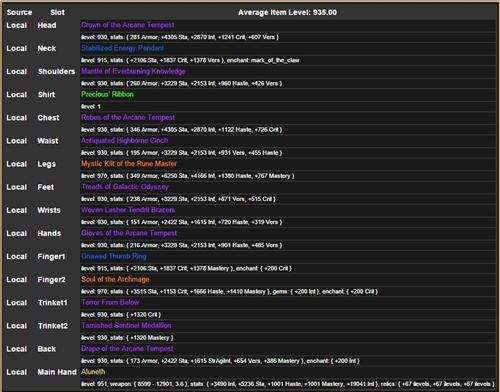Open Tarnished Sentinel Medallion trinket link
The height and width of the screenshot is (392, 500).
tap(126, 326)
